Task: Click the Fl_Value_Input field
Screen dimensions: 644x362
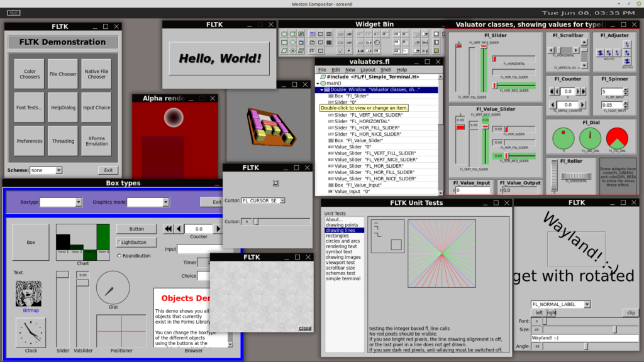Action: pos(473,190)
